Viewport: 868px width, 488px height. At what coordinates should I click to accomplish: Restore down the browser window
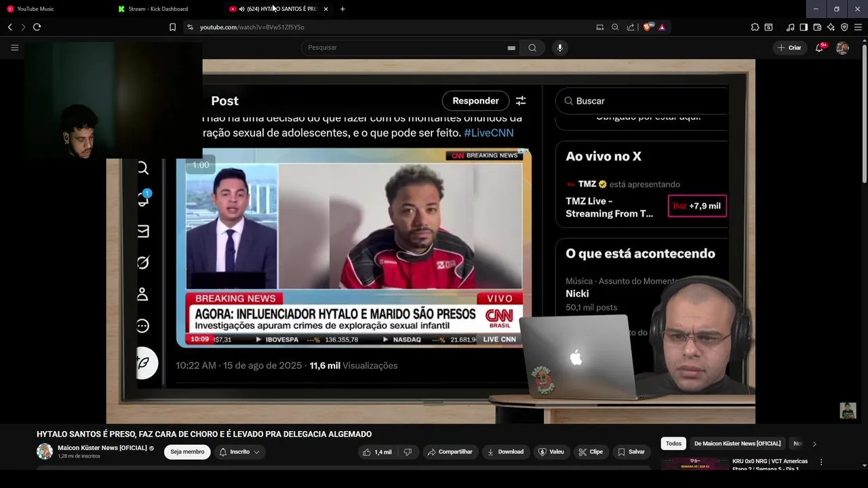coord(836,9)
